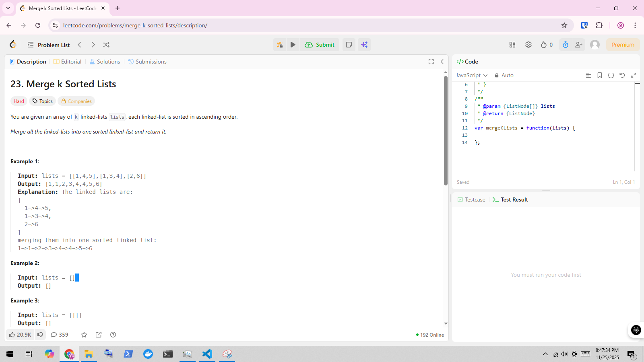This screenshot has width=644, height=362.
Task: Open the Testcase tab
Action: (471, 200)
